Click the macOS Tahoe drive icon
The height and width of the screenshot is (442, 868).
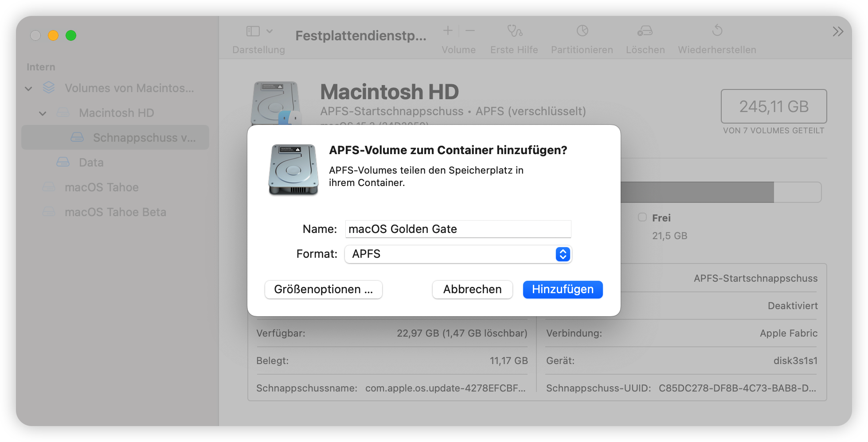click(49, 187)
